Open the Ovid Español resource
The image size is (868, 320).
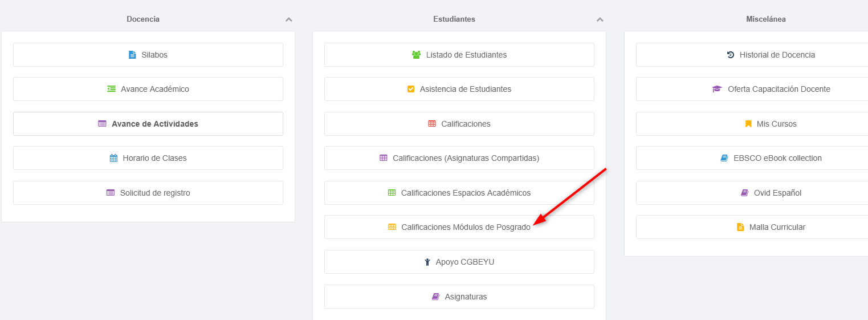pos(771,193)
